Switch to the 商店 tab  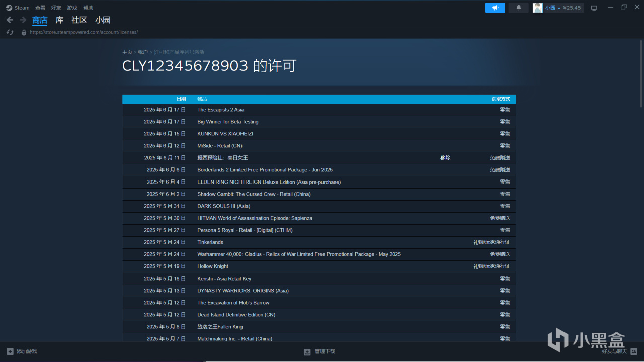click(40, 20)
